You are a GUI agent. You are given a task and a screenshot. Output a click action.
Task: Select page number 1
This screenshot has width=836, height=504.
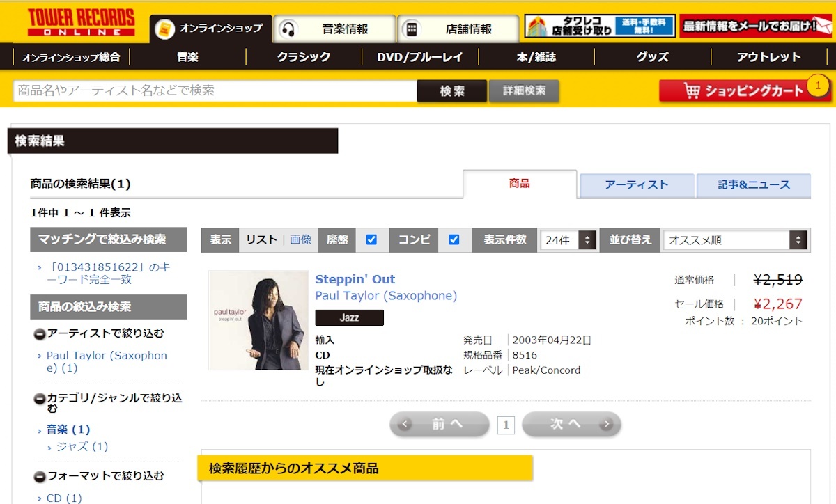pos(506,425)
